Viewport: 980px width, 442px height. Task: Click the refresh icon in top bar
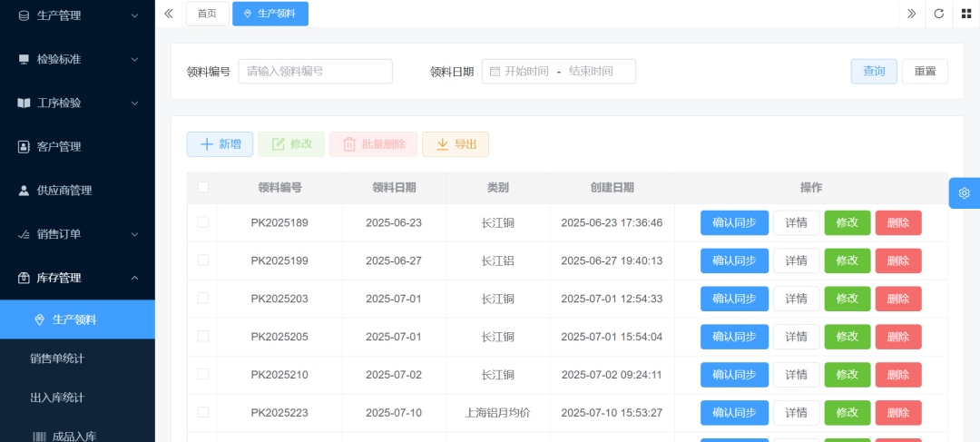point(939,14)
